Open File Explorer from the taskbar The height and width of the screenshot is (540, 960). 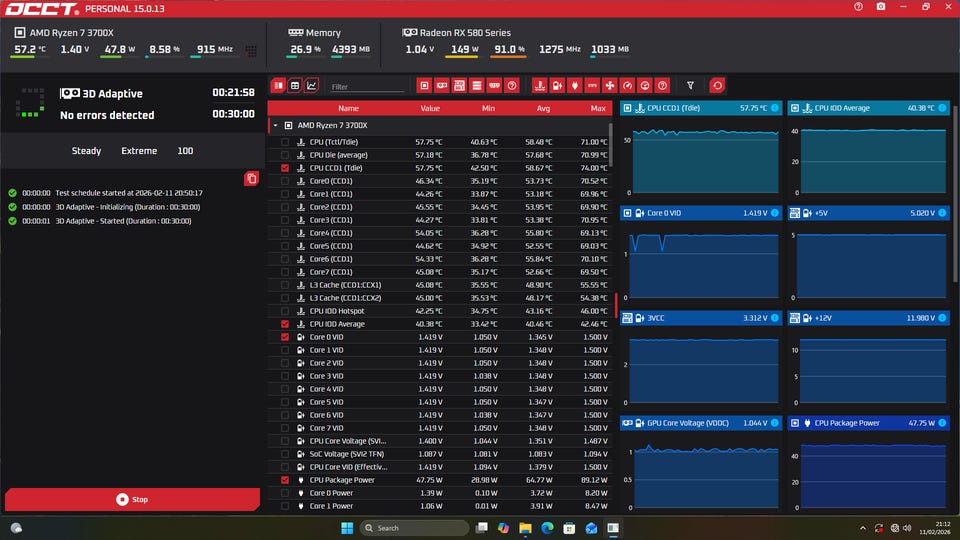click(x=525, y=528)
